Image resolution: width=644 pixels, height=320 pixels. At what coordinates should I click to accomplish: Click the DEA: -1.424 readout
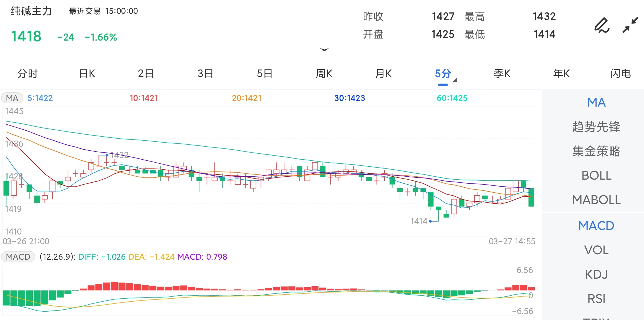coord(151,257)
